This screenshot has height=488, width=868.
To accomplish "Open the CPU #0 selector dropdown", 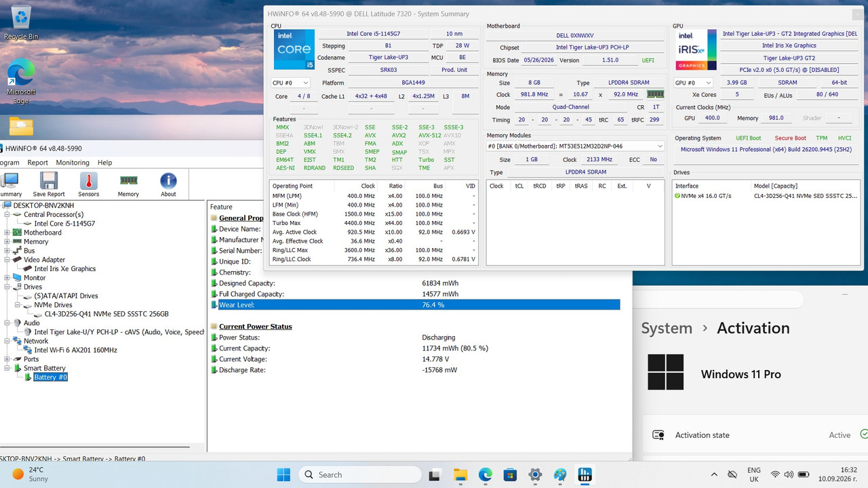I will (291, 83).
